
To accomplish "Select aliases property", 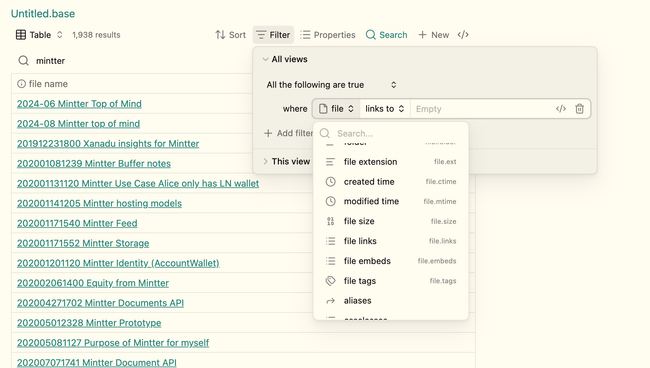I will (x=391, y=301).
